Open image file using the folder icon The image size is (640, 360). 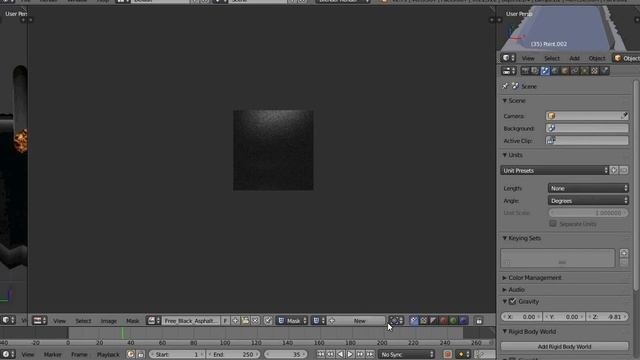[245, 321]
